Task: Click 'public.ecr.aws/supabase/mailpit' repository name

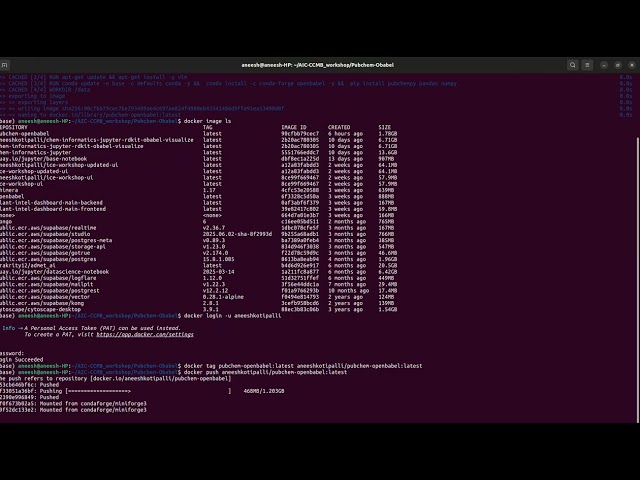Action: coord(47,284)
